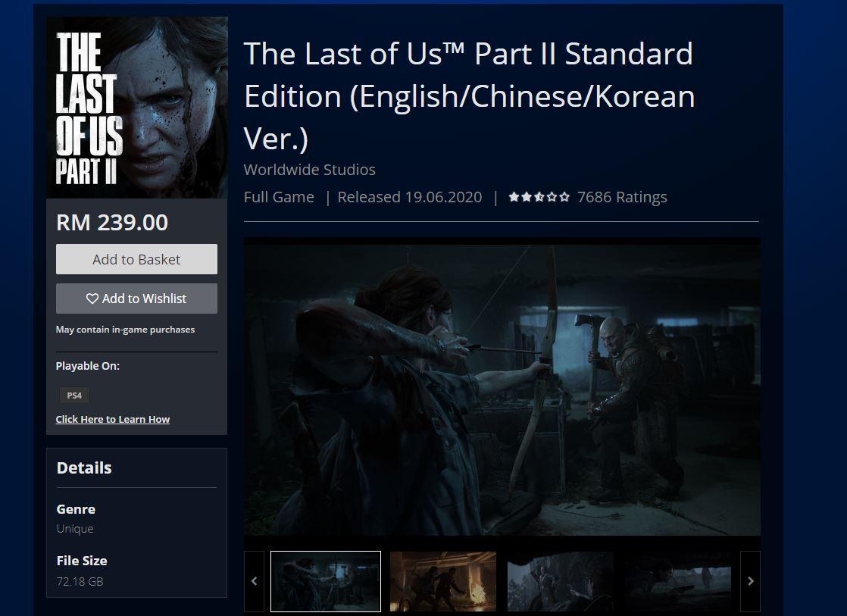Click the previous screenshots left arrow
Viewport: 847px width, 616px height.
click(254, 581)
